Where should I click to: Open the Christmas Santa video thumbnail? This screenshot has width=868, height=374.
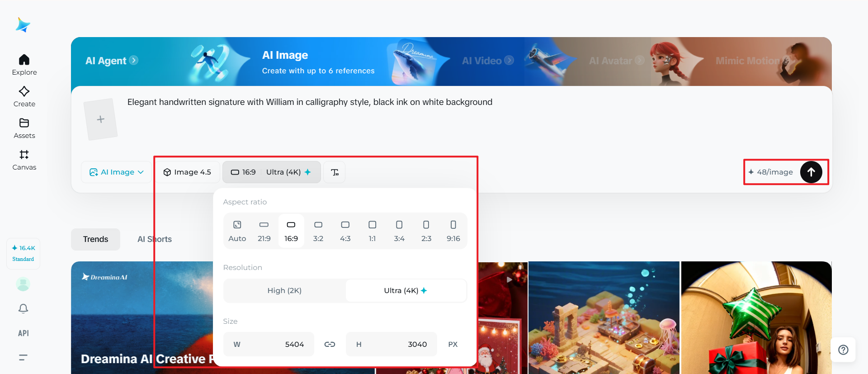pos(502,317)
